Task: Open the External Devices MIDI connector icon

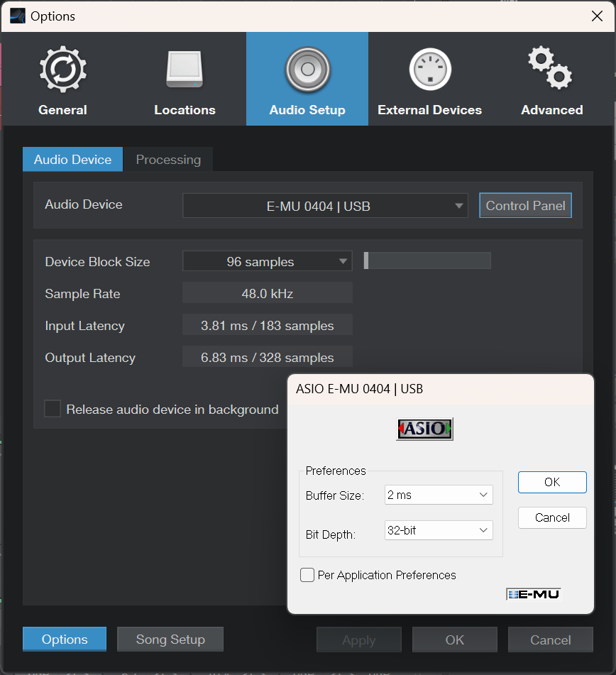Action: 430,70
